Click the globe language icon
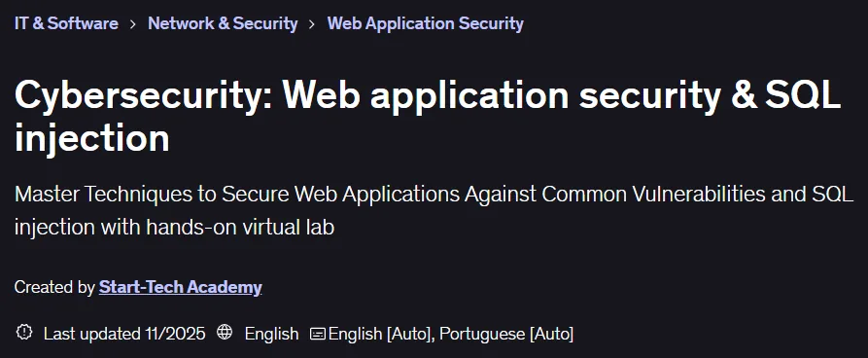Screen dimensions: 868x358 [x=225, y=333]
